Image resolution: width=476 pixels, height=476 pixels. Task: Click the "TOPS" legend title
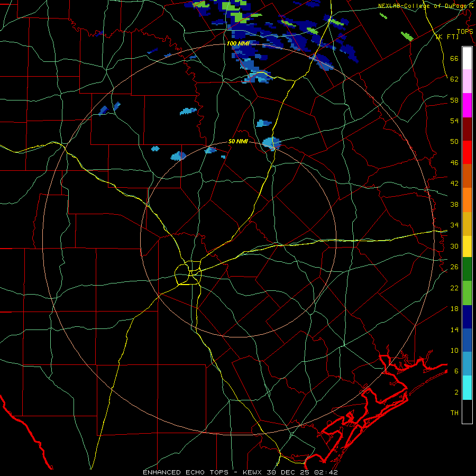[x=465, y=31]
